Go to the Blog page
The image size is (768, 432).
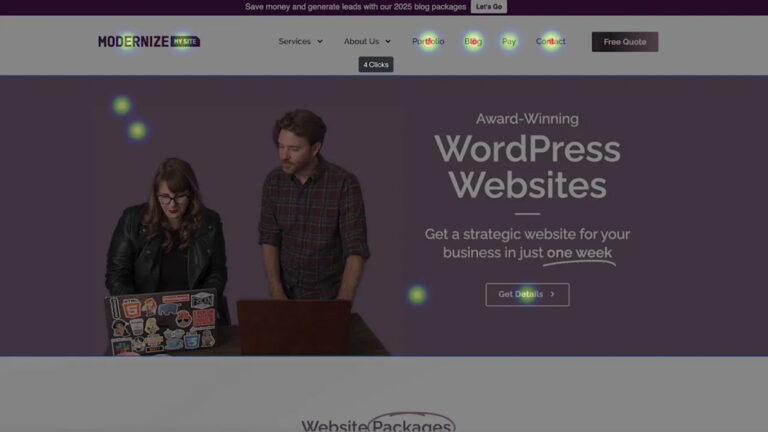click(473, 41)
